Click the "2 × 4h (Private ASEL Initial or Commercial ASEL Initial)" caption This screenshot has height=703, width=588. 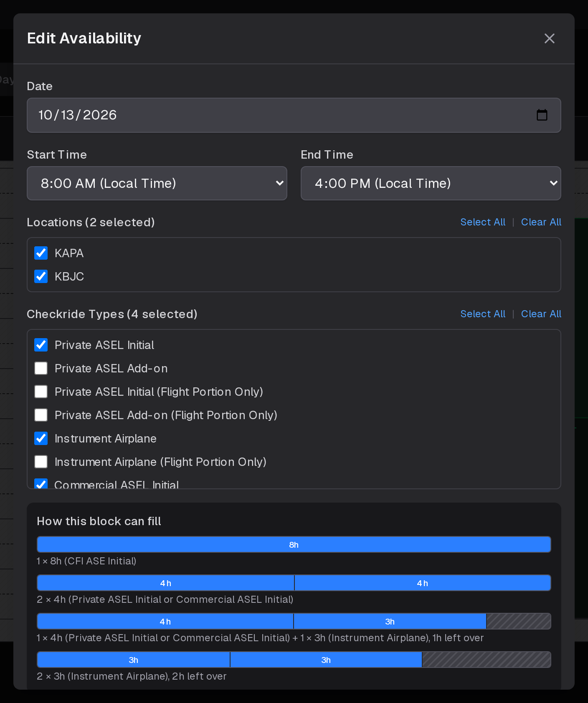pyautogui.click(x=165, y=599)
